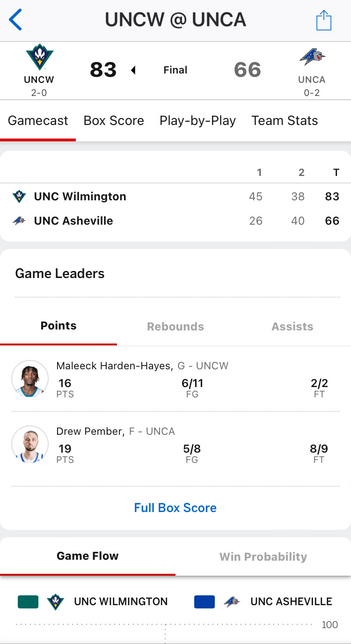The image size is (351, 644).
Task: Tap the back arrow icon
Action: 15,20
